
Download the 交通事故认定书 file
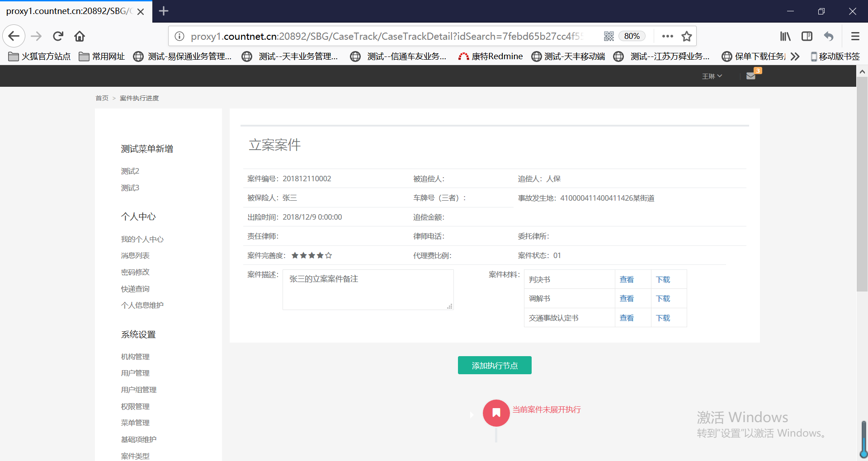(663, 318)
